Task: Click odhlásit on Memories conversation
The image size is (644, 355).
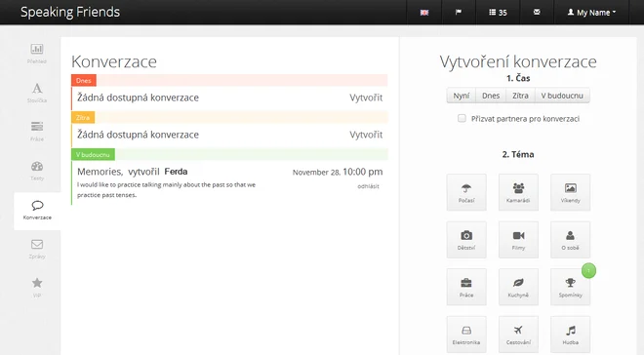Action: (368, 186)
